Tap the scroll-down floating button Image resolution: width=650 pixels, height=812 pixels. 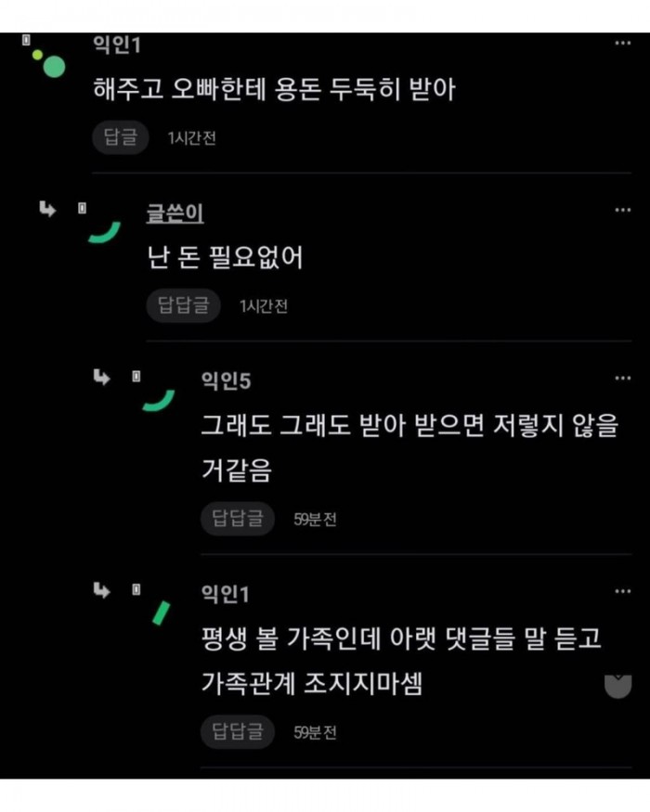coord(618,686)
